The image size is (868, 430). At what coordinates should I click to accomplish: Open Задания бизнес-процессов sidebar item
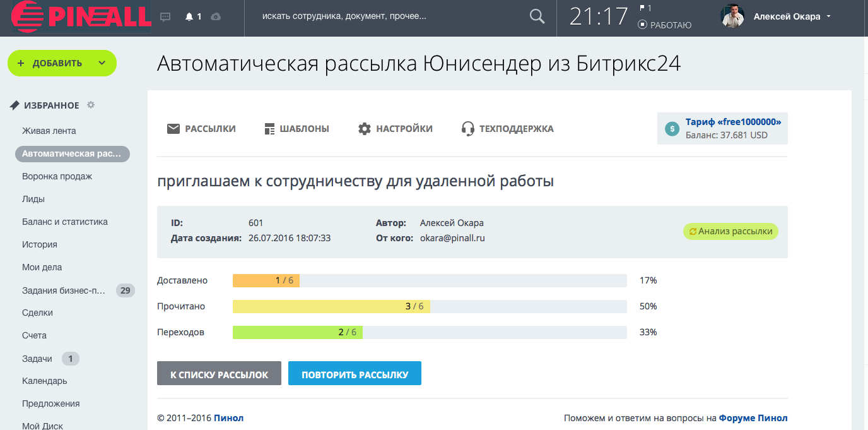coord(64,290)
